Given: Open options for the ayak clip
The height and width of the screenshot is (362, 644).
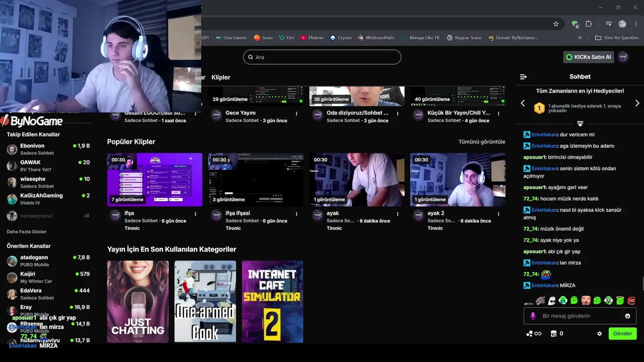Looking at the screenshot, I should [x=397, y=214].
